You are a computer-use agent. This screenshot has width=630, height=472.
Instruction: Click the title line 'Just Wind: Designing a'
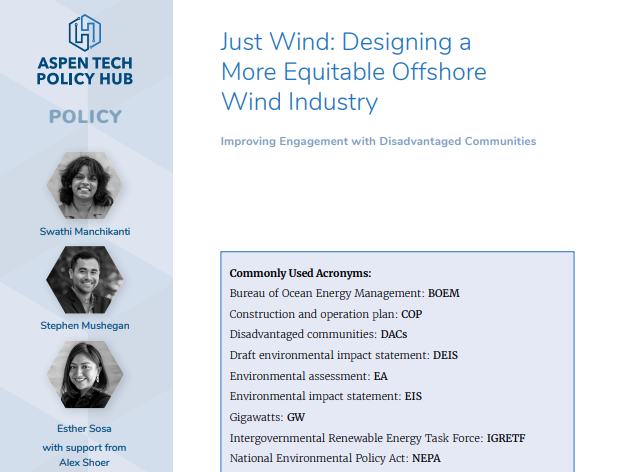[x=346, y=42]
